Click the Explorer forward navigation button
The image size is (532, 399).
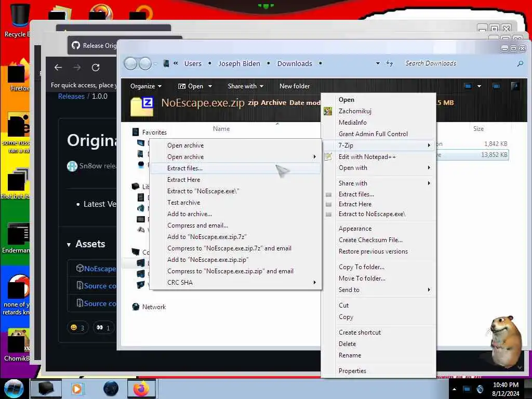[x=145, y=63]
